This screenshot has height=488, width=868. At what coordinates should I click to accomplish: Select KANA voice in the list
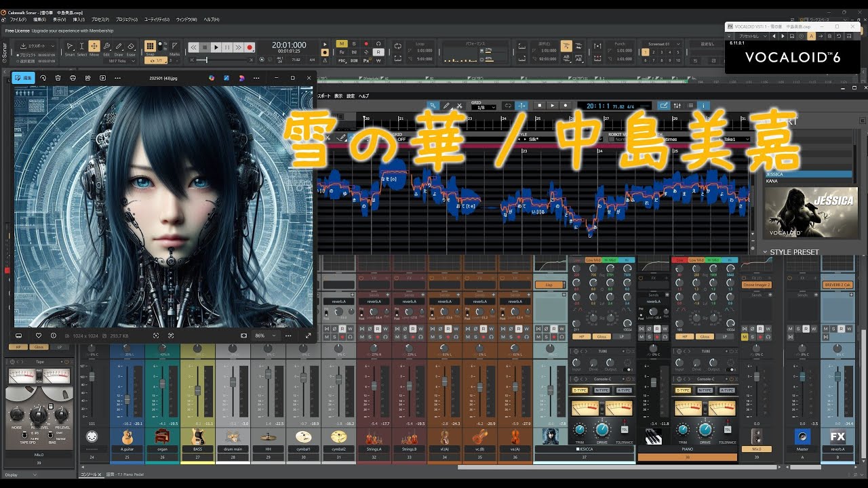click(808, 181)
